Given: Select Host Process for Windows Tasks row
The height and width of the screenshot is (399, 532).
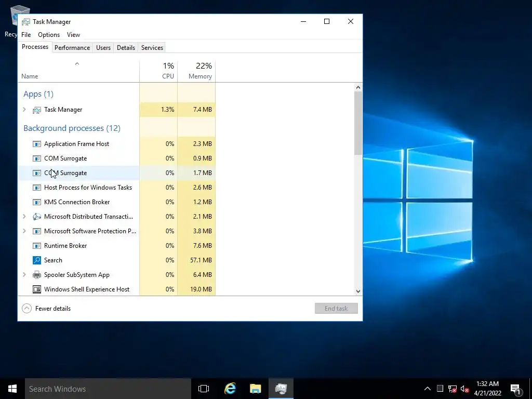Looking at the screenshot, I should [x=116, y=187].
